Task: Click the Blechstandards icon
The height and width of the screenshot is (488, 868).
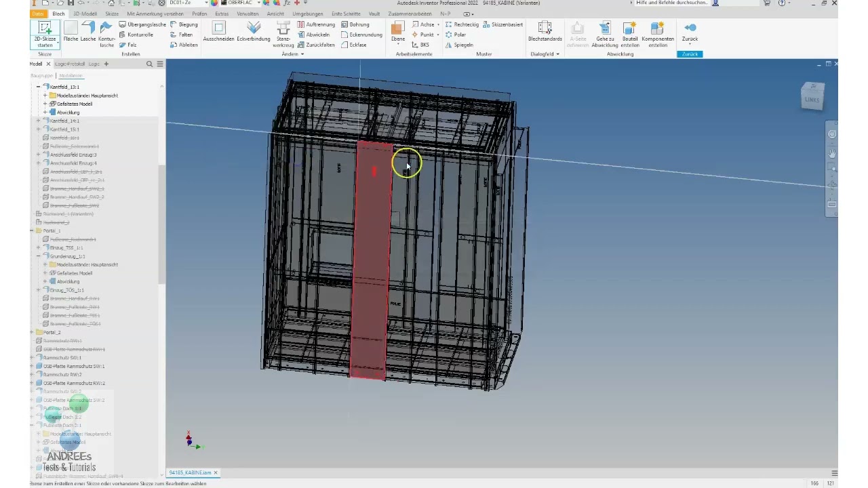Action: 545,31
